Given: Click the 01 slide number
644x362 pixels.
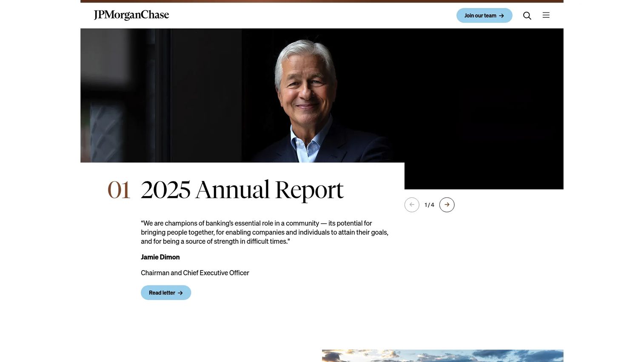Looking at the screenshot, I should (119, 190).
